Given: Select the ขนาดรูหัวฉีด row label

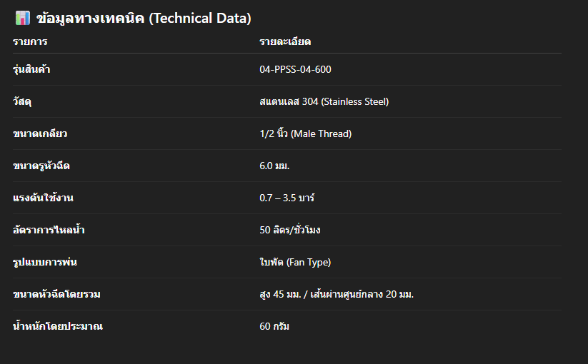Looking at the screenshot, I should [x=41, y=166].
